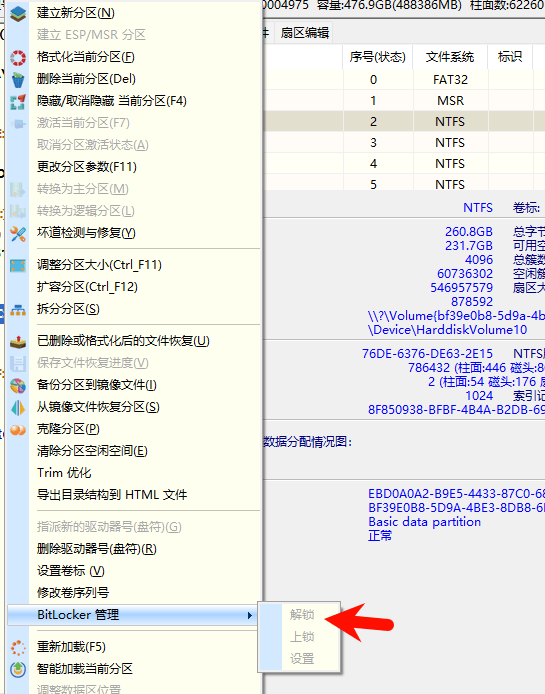Viewport: 545px width, 694px height.
Task: Click the 坏道检测与修复 tools icon
Action: point(18,234)
